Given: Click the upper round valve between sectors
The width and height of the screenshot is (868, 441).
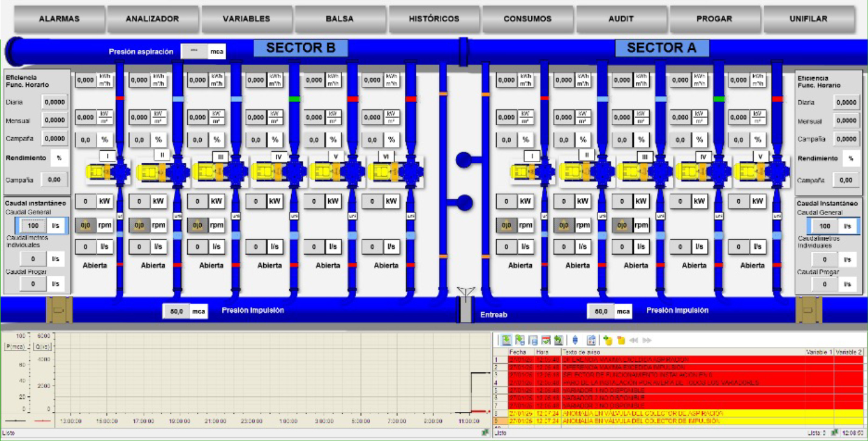Looking at the screenshot, I should [464, 160].
